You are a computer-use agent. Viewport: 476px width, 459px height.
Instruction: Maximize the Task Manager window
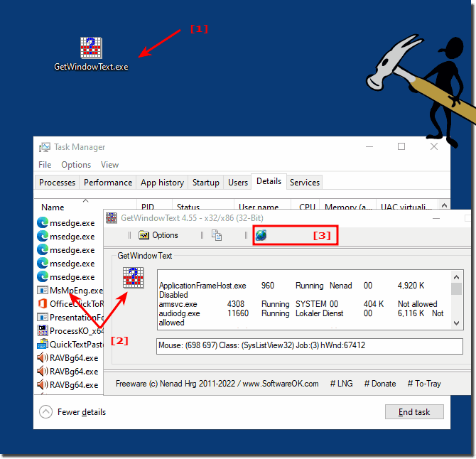click(401, 146)
